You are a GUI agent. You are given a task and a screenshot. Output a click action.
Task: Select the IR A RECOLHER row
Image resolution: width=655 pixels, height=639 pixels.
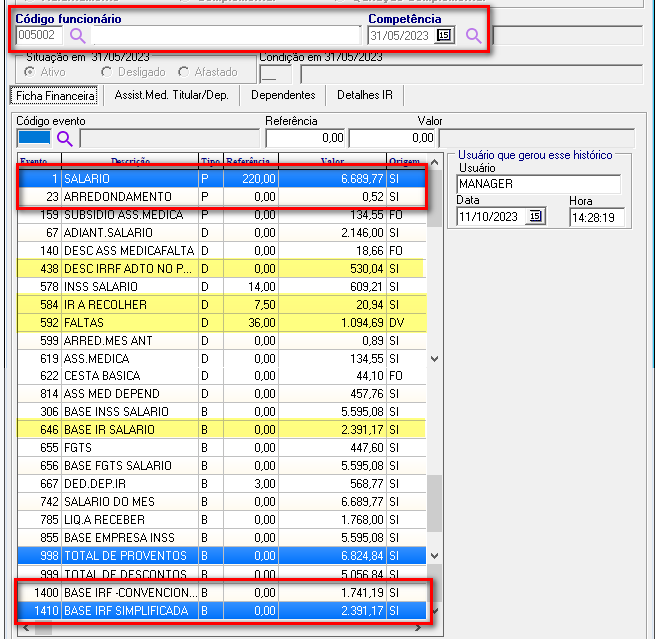coord(221,304)
